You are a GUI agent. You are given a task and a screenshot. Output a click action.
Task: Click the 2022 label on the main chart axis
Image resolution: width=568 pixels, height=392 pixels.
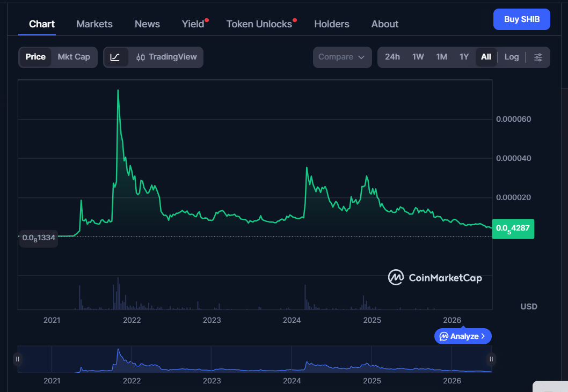pyautogui.click(x=132, y=320)
